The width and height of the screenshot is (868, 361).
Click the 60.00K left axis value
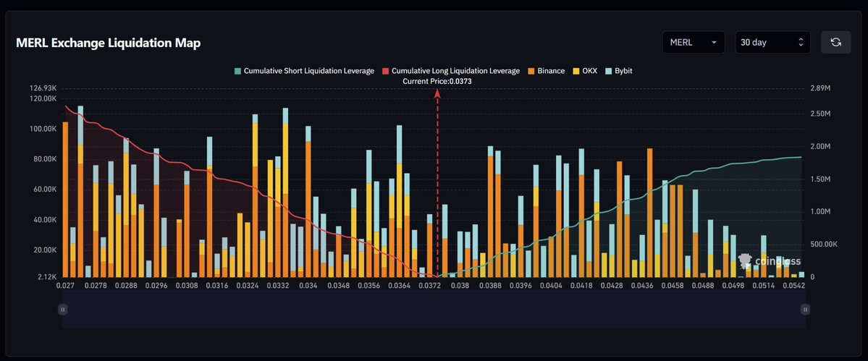pyautogui.click(x=46, y=190)
